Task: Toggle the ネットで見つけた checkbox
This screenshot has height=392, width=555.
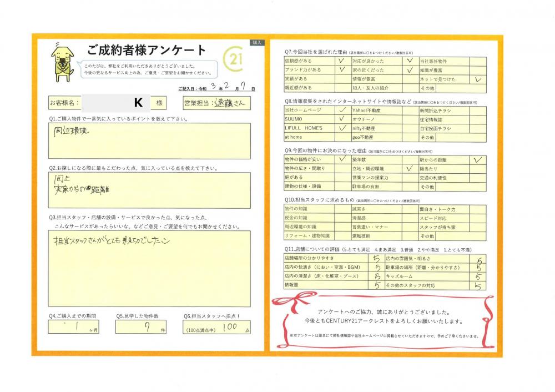Action: 477,79
